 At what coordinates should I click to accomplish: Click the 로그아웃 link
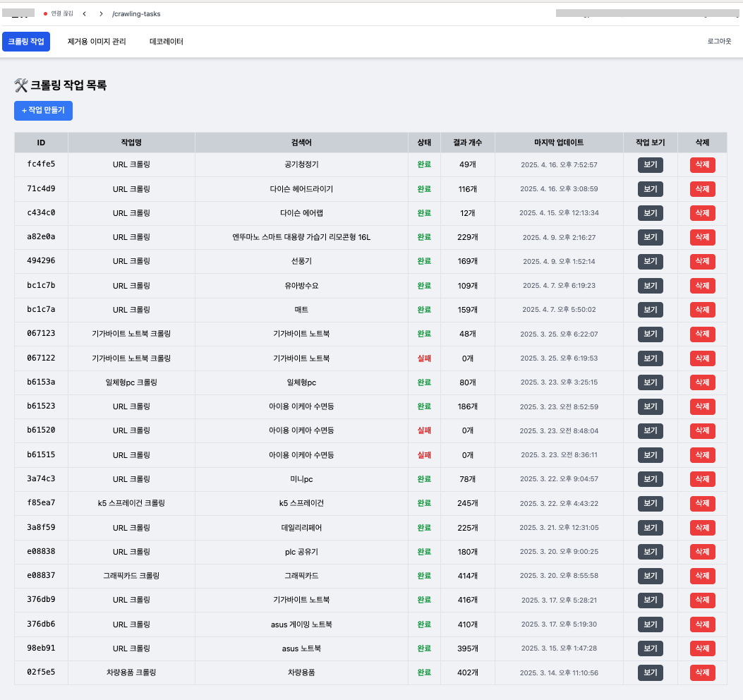pos(719,42)
